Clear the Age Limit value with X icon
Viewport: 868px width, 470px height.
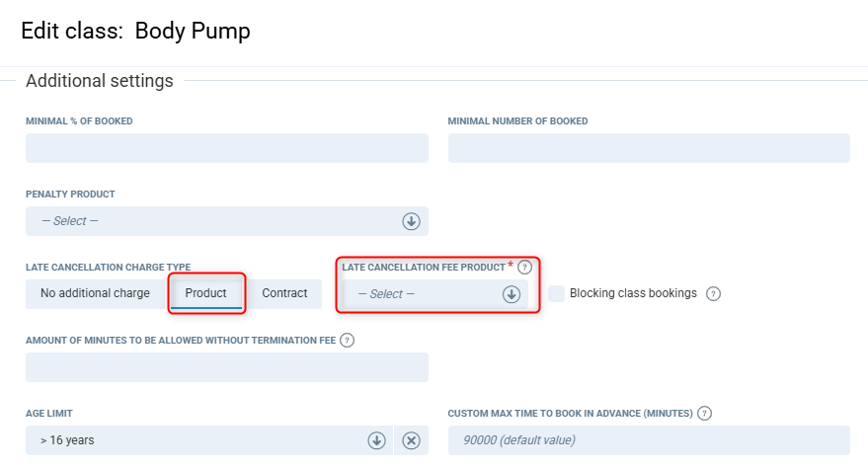pos(412,440)
